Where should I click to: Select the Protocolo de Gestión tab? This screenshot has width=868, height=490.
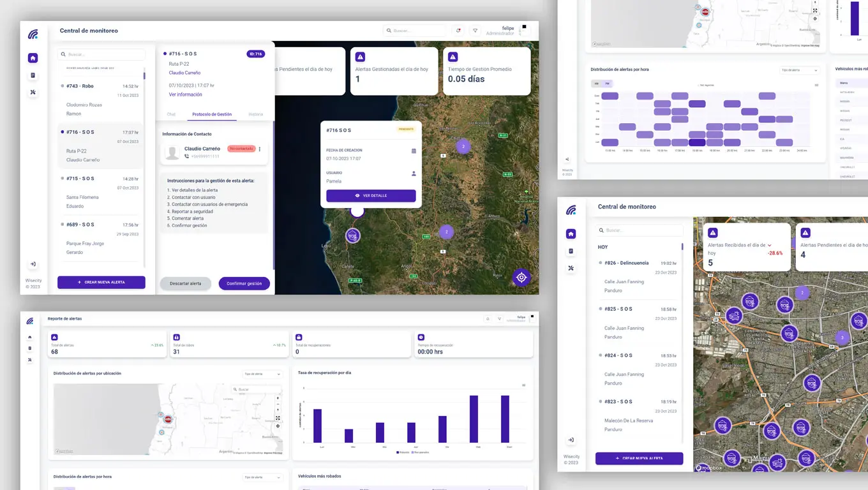point(212,114)
